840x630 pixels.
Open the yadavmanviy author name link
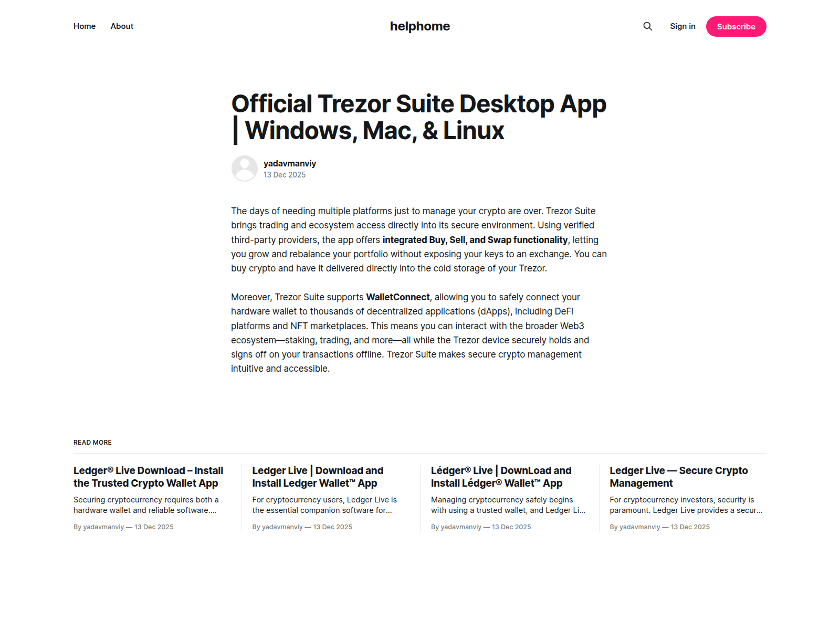tap(290, 163)
